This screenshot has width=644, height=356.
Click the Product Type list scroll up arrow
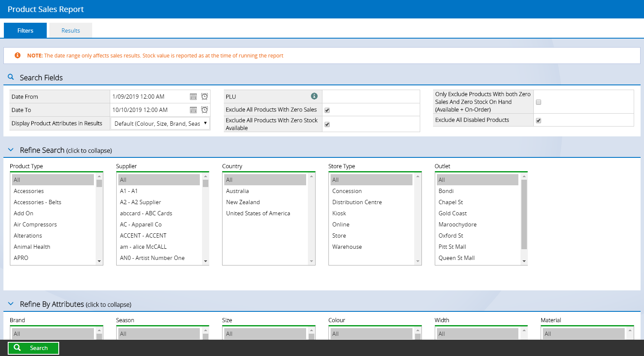(99, 176)
